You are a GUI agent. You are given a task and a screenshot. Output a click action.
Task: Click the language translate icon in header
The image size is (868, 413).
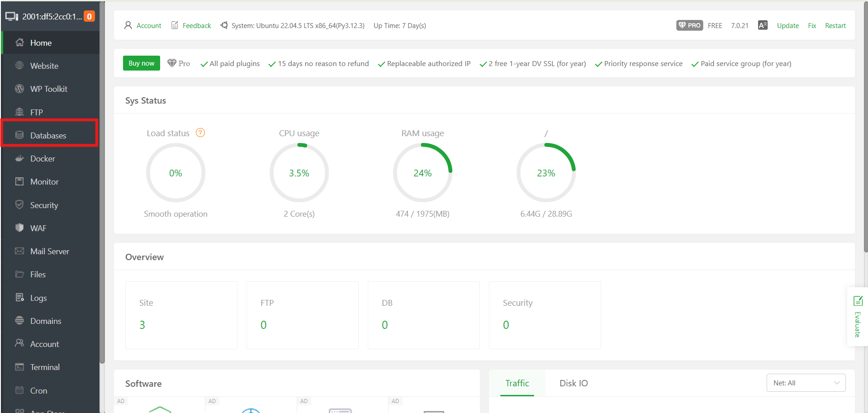pos(763,25)
